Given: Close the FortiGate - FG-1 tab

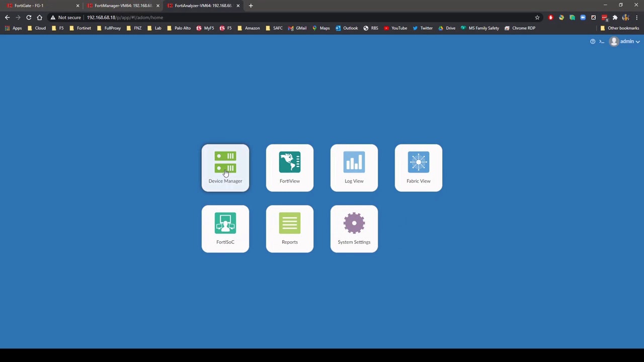Looking at the screenshot, I should tap(77, 6).
